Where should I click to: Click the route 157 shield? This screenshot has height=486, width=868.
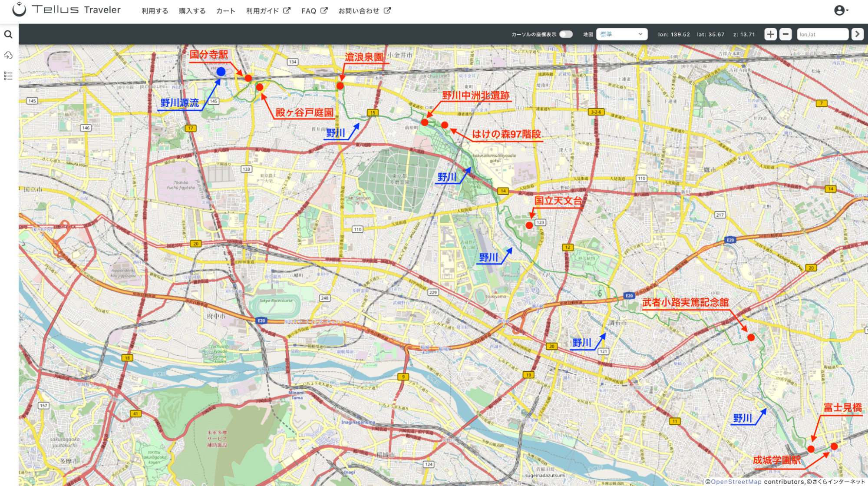43,406
